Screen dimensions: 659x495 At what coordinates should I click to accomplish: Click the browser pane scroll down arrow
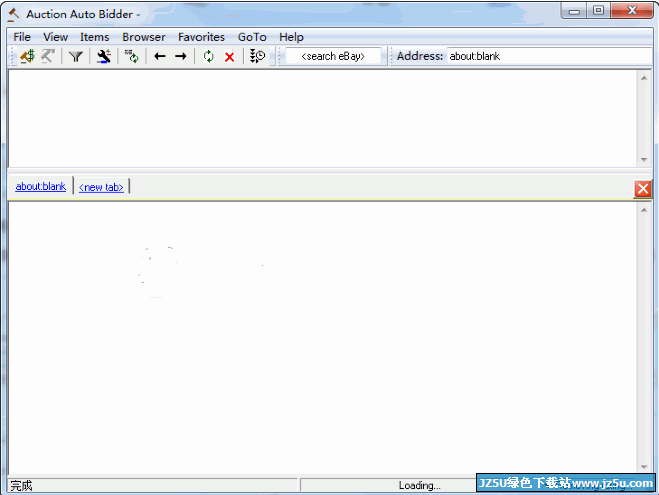[x=644, y=467]
